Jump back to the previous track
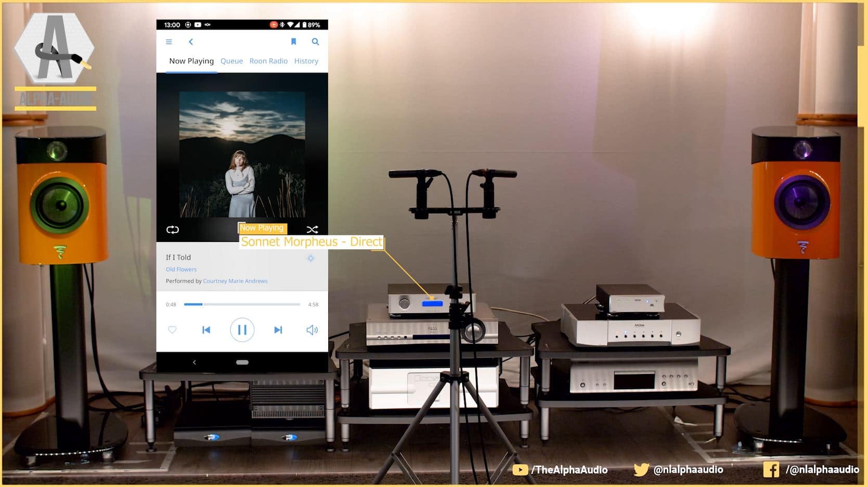Viewport: 868px width, 487px height. coord(206,329)
